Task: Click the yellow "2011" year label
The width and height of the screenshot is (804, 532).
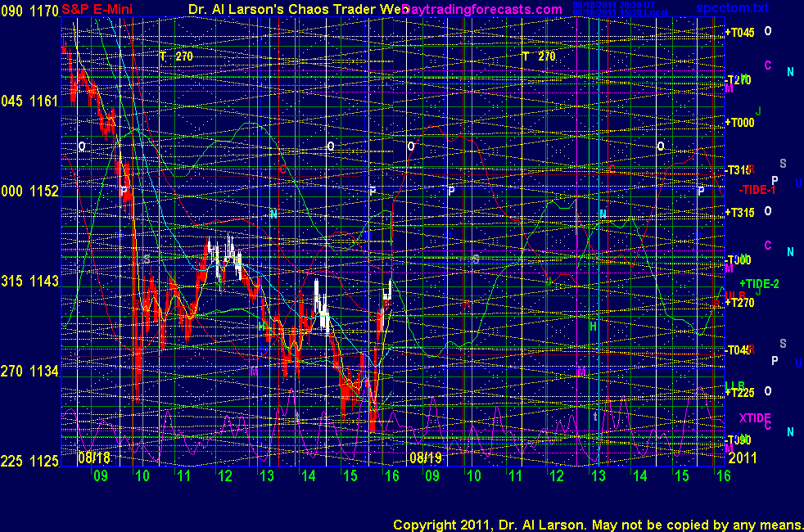Action: pos(743,458)
